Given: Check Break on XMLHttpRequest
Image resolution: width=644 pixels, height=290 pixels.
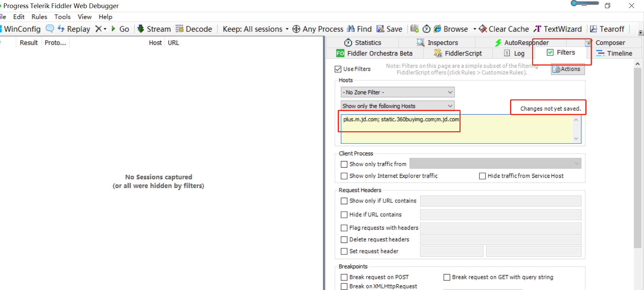Looking at the screenshot, I should click(x=344, y=286).
